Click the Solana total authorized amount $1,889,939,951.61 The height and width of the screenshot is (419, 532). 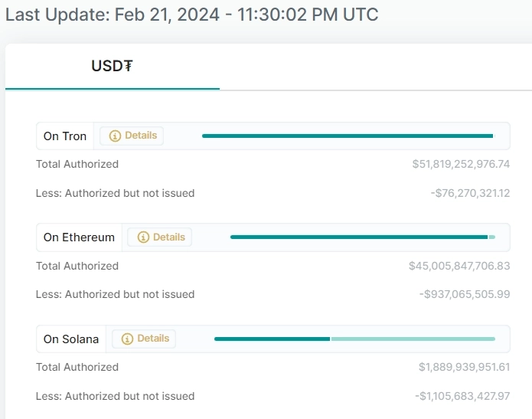pos(464,367)
